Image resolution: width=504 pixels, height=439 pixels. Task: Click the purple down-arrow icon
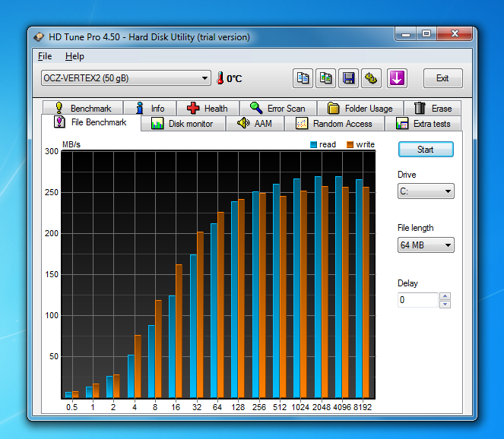[397, 78]
